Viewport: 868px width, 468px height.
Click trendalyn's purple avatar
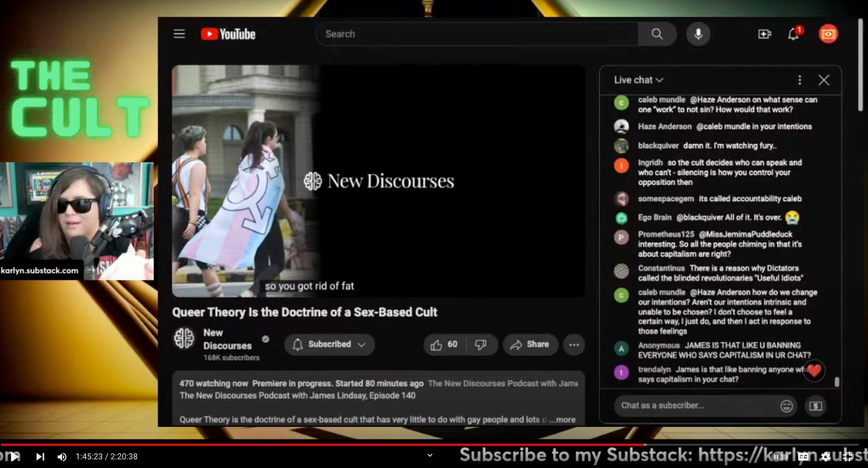(x=621, y=372)
